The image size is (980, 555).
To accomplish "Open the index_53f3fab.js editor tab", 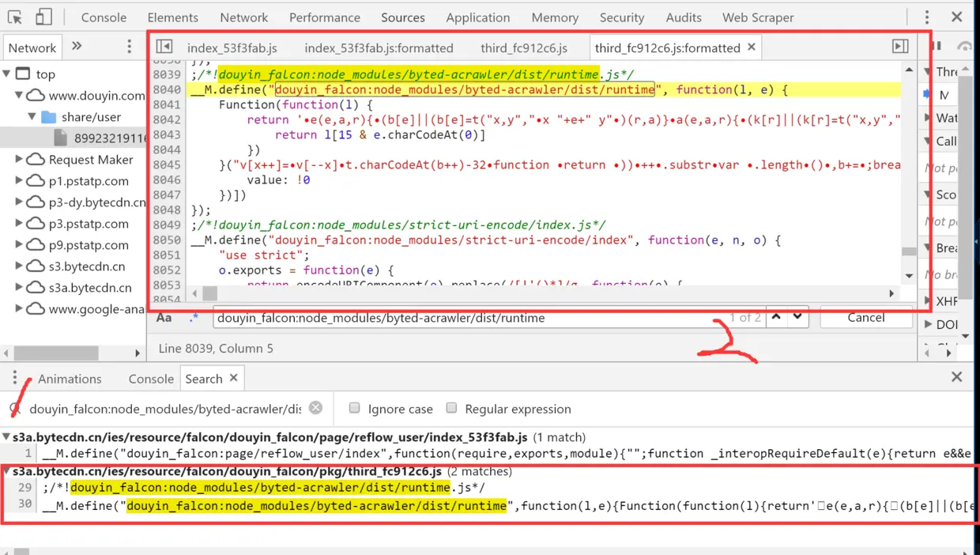I will pos(232,47).
